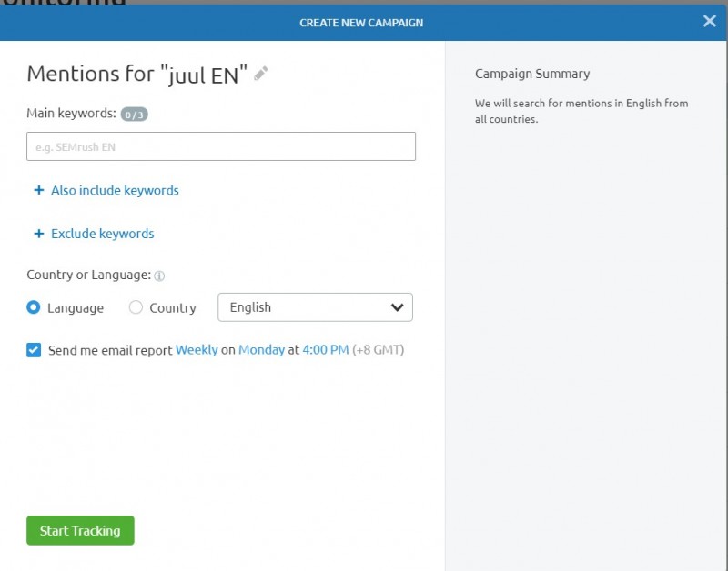The width and height of the screenshot is (728, 571).
Task: Select the Country radio button
Action: click(136, 307)
